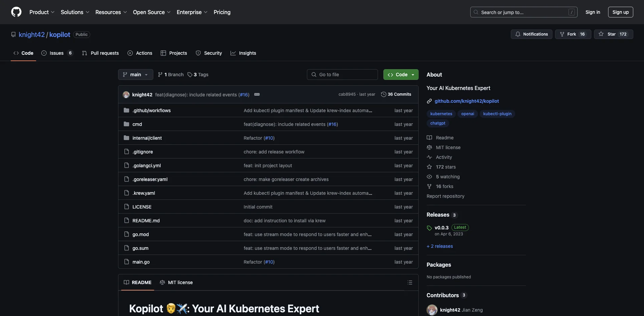Screen dimensions: 644x316
Task: Focus the Go to file search field
Action: (342, 75)
